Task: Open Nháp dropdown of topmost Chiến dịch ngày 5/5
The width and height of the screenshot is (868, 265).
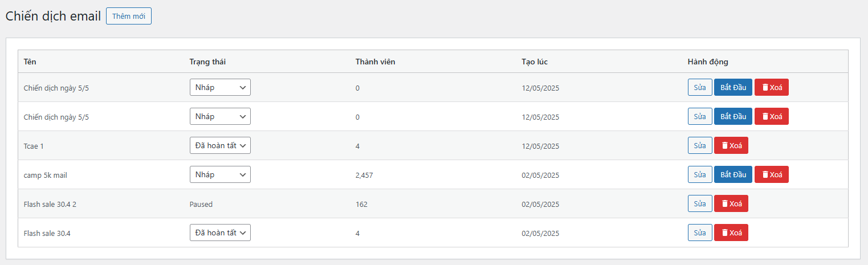Action: [x=220, y=87]
